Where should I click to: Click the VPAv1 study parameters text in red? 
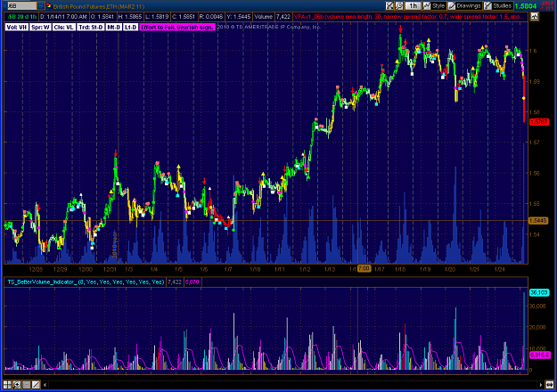pyautogui.click(x=409, y=17)
